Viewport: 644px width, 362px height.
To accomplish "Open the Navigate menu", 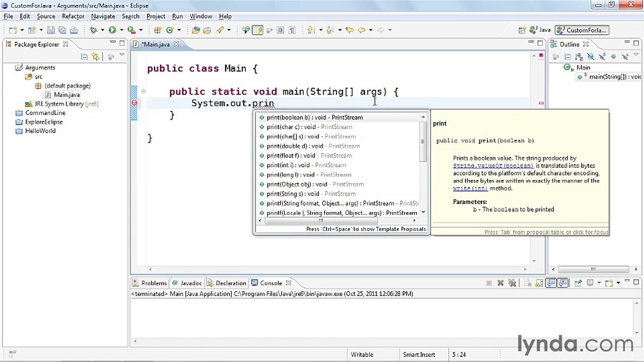I will 103,16.
